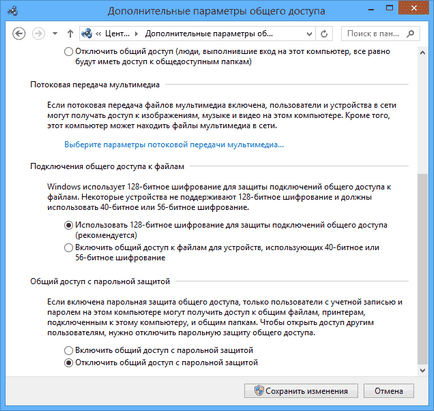Select the 40- or 56-bit encryption radio option
The height and width of the screenshot is (411, 434).
[68, 248]
